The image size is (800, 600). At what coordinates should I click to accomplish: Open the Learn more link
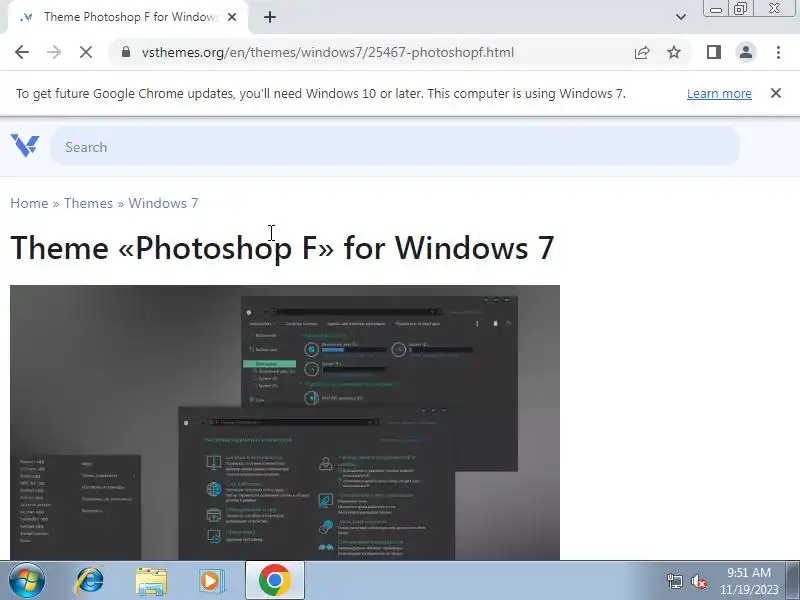[719, 94]
